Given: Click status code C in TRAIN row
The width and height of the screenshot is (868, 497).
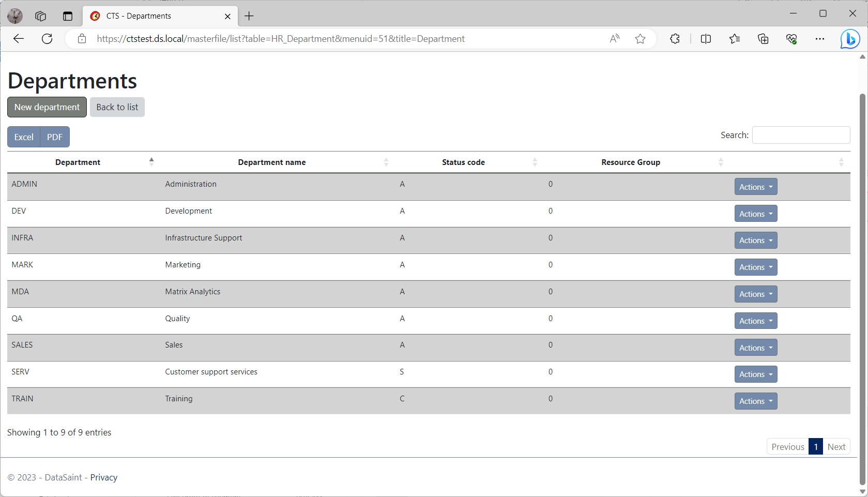Looking at the screenshot, I should tap(402, 399).
